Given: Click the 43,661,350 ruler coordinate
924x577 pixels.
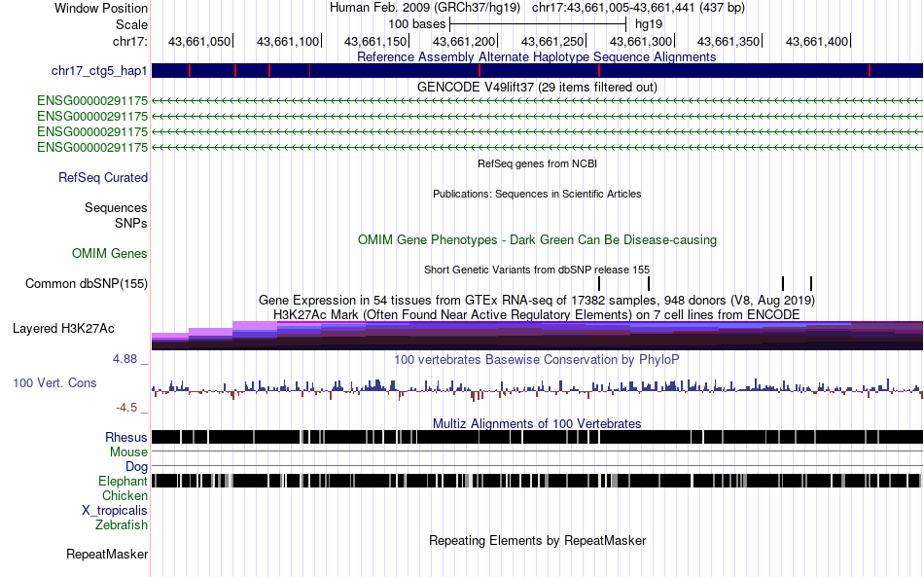Looking at the screenshot, I should tap(729, 41).
